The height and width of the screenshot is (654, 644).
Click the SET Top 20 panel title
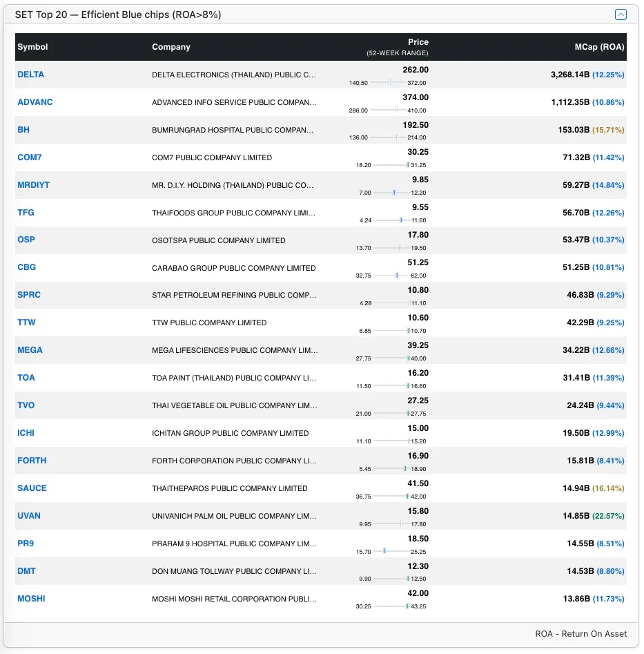118,15
